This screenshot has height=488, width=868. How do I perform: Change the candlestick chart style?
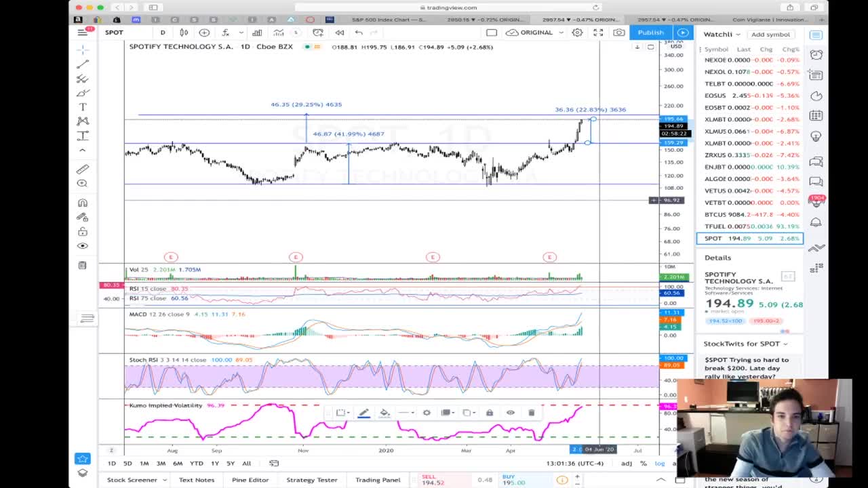tap(184, 33)
